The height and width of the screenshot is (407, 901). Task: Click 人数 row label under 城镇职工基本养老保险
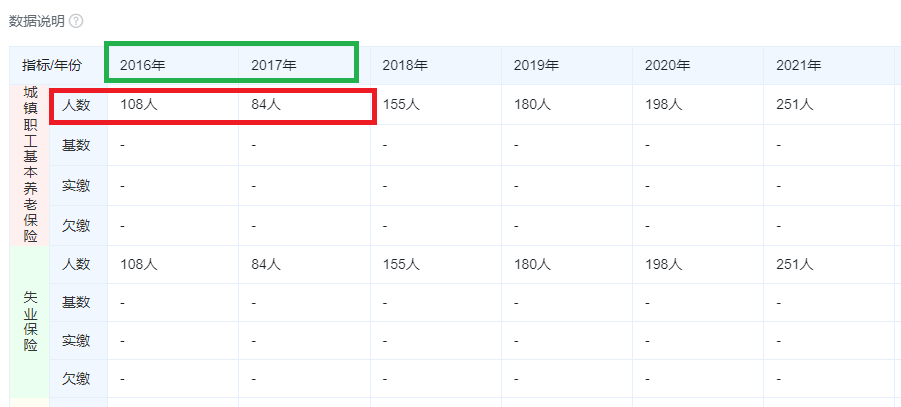pos(76,104)
